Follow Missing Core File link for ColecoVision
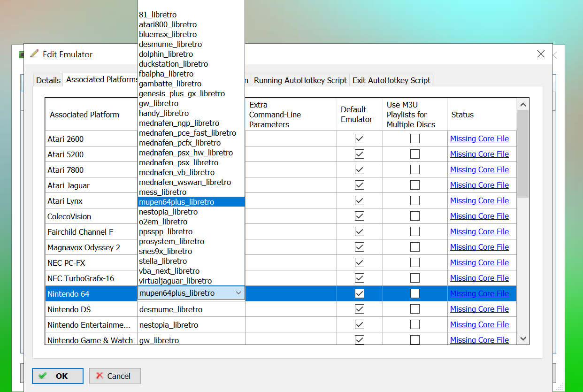Screen dimensions: 583x392 pos(479,216)
